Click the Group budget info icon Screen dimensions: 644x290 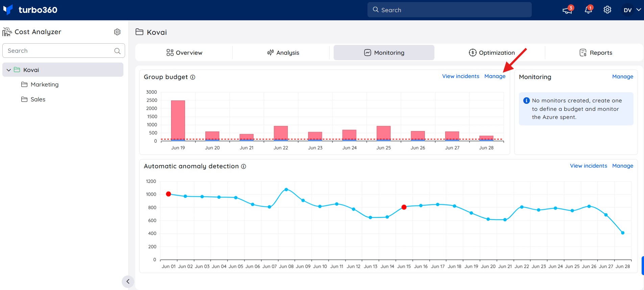[193, 77]
